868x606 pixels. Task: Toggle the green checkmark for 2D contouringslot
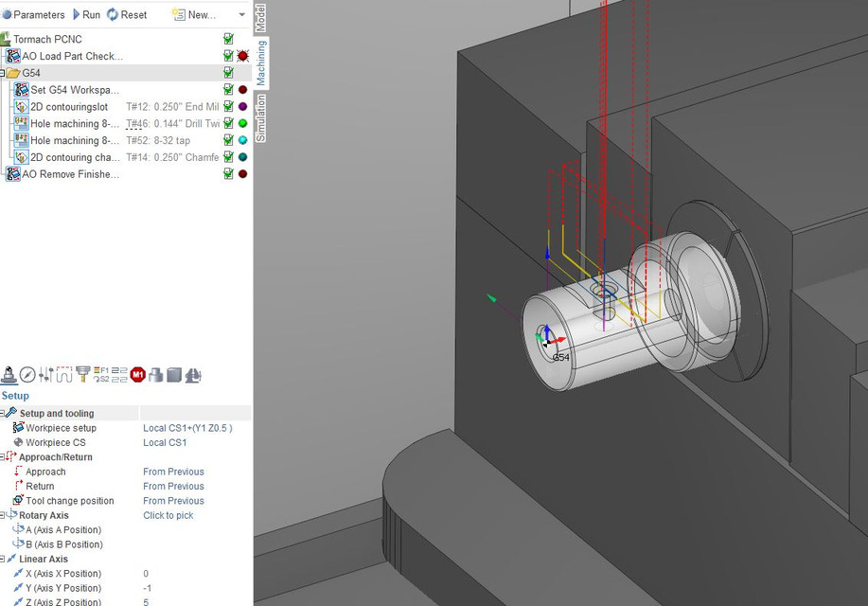[228, 106]
